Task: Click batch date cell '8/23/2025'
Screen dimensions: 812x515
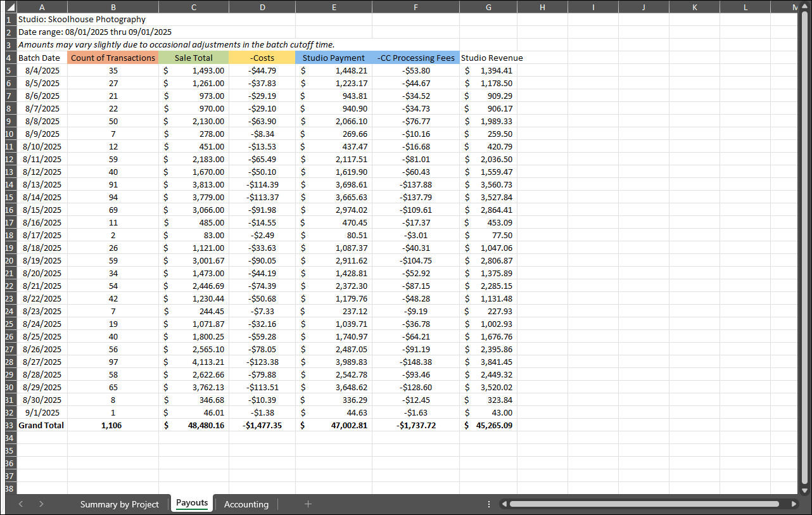Action: (x=42, y=311)
